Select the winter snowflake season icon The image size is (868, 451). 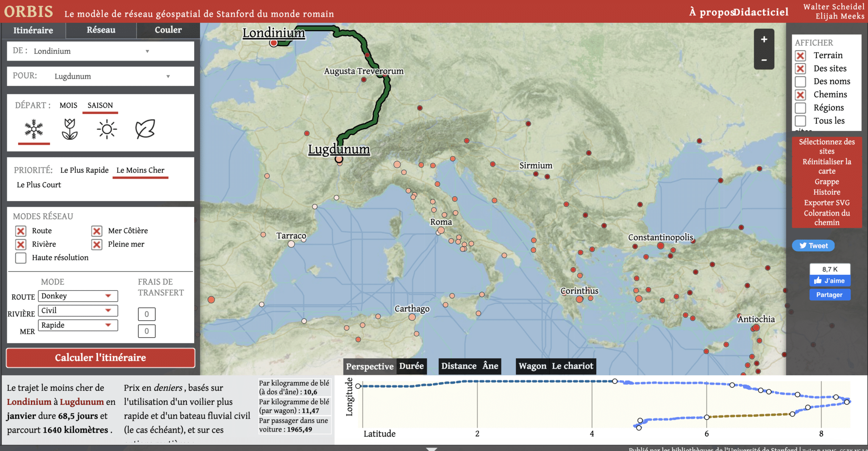[34, 129]
